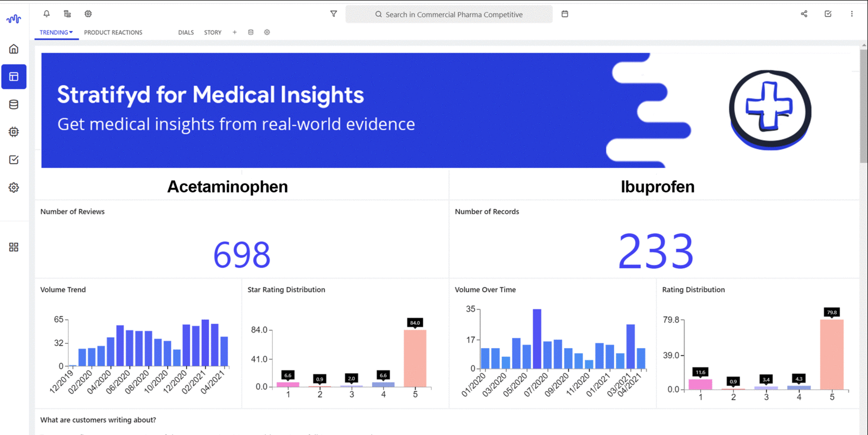868x435 pixels.
Task: Open the calendar date picker
Action: click(x=565, y=14)
